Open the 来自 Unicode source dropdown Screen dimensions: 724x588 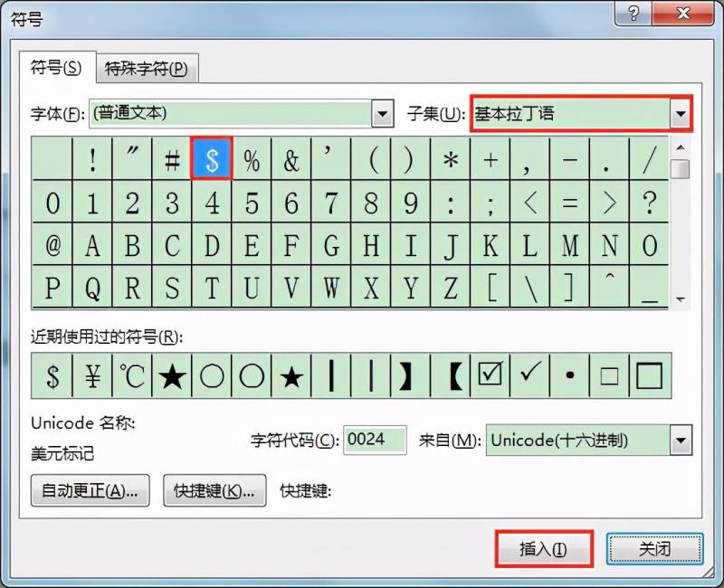click(x=681, y=440)
